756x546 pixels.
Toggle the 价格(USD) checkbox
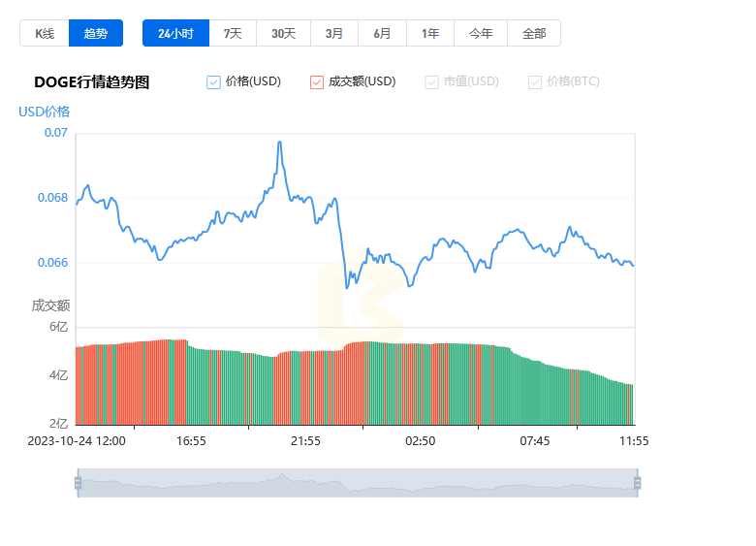point(214,82)
